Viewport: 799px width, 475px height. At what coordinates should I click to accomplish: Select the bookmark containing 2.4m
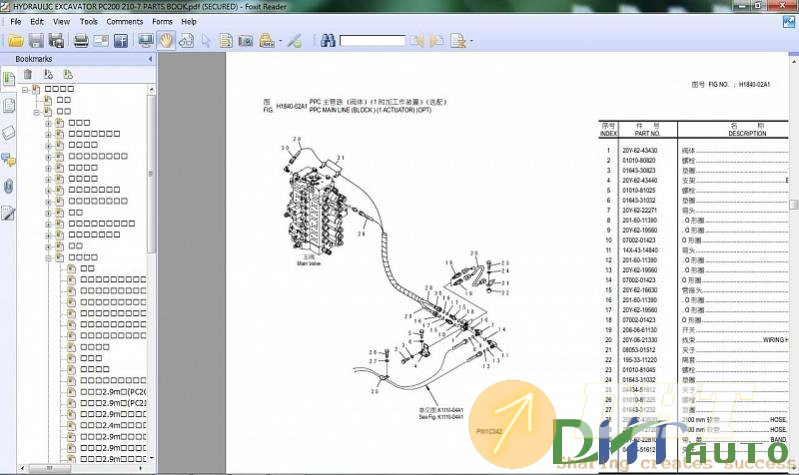tap(113, 425)
